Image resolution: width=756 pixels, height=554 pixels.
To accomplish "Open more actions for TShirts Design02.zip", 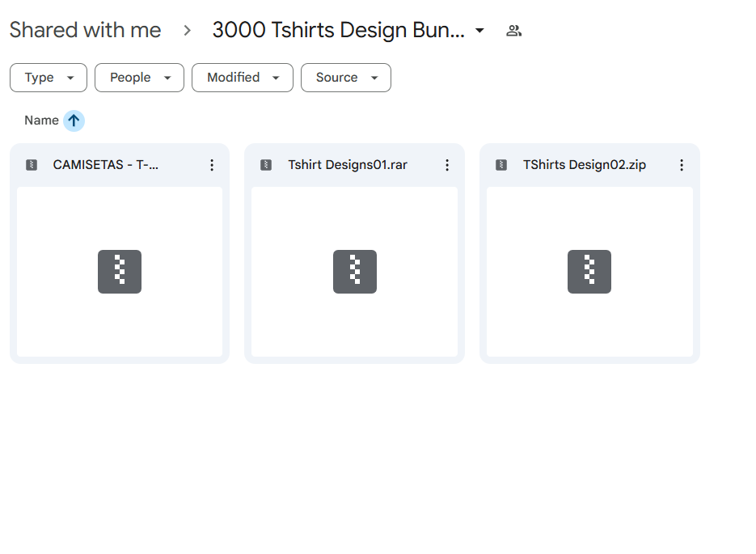I will 682,165.
